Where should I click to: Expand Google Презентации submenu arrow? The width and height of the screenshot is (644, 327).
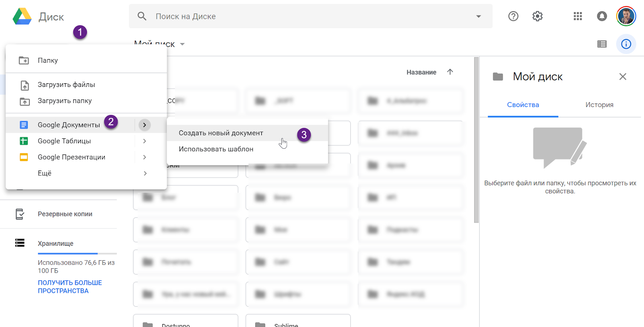click(x=144, y=157)
